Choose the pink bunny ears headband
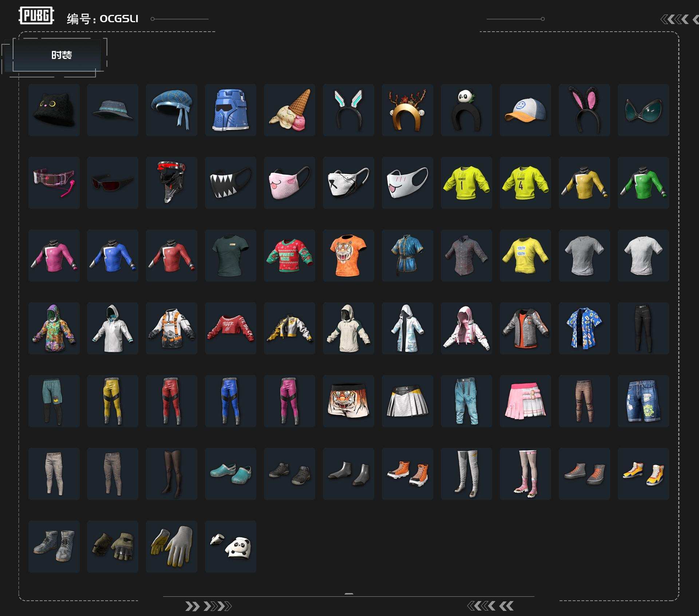Image resolution: width=699 pixels, height=616 pixels. coord(584,110)
